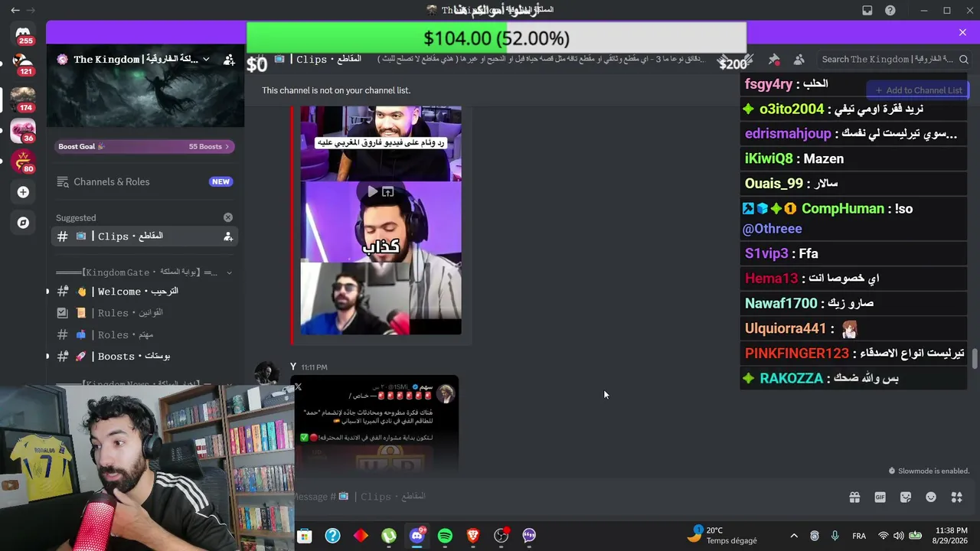Click Add to Channel List button

(x=918, y=90)
